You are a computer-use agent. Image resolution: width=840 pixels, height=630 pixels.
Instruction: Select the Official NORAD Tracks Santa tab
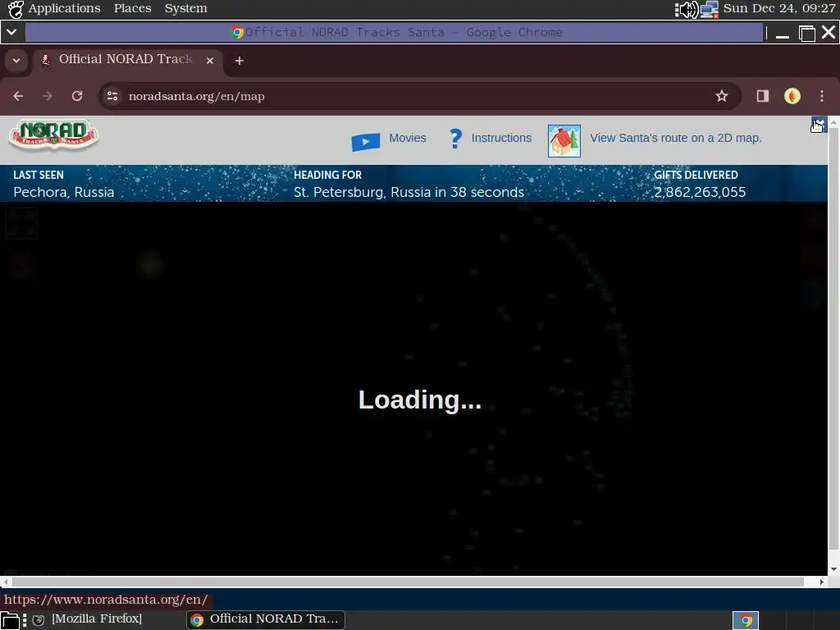coord(127,60)
